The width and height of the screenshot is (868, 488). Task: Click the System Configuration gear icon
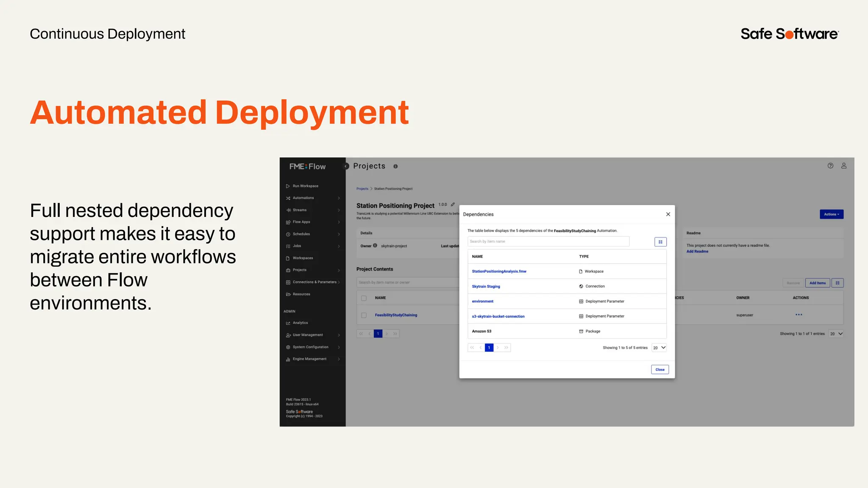[288, 347]
